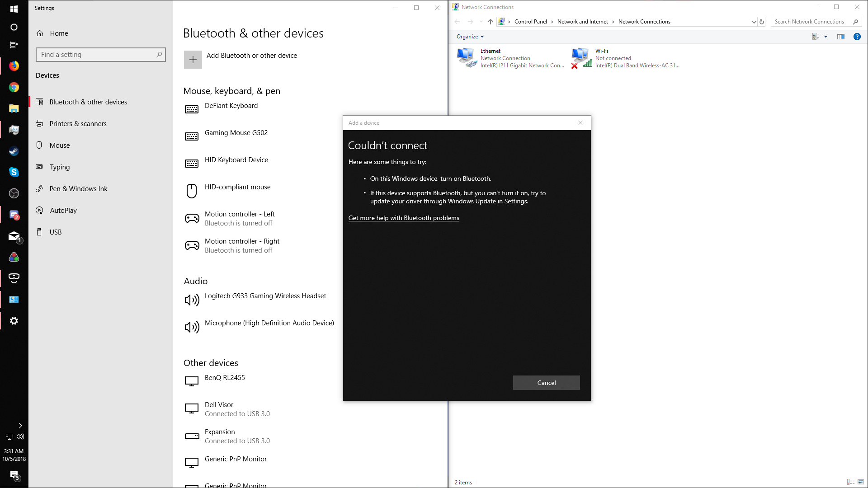The image size is (868, 488).
Task: Toggle the preview pane icon
Action: coord(840,37)
